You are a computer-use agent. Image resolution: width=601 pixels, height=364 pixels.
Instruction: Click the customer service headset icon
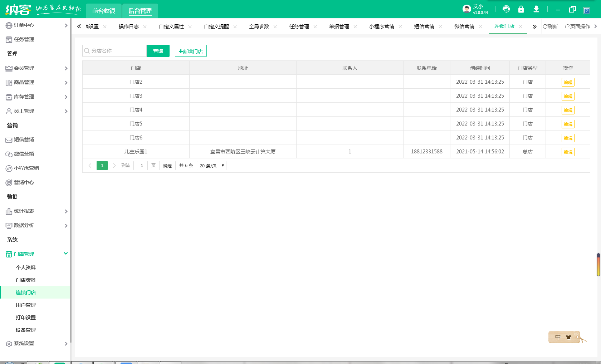(x=506, y=9)
